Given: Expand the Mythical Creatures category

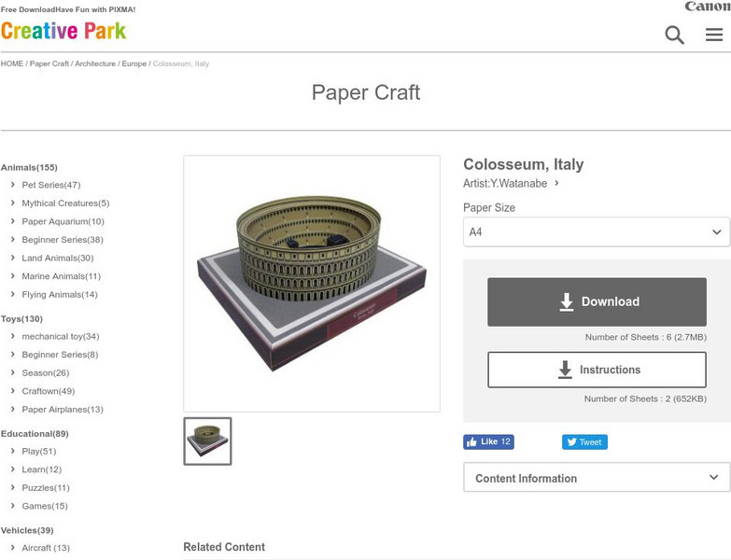Looking at the screenshot, I should tap(65, 203).
